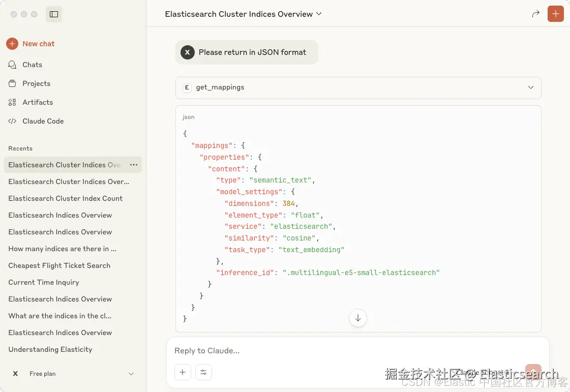The image size is (570, 392).
Task: Click the ".multilingual-e5-small-elasticsearch" inference ID value
Action: coord(361,273)
